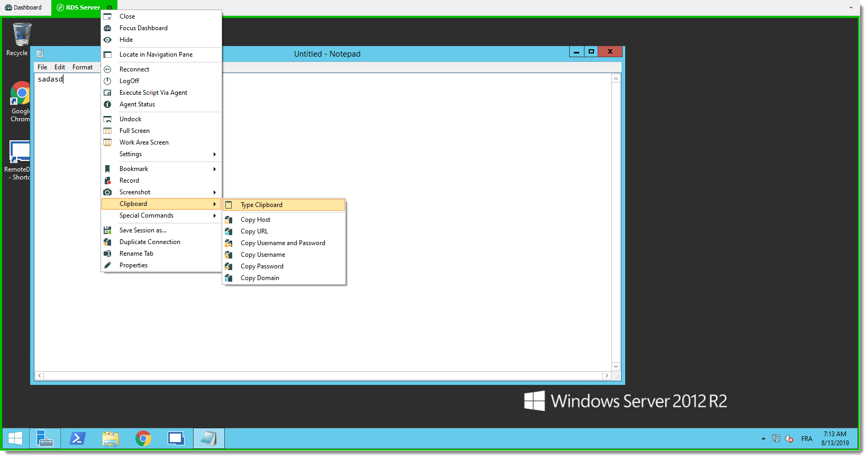
Task: Click the Properties pencil icon
Action: coord(107,265)
